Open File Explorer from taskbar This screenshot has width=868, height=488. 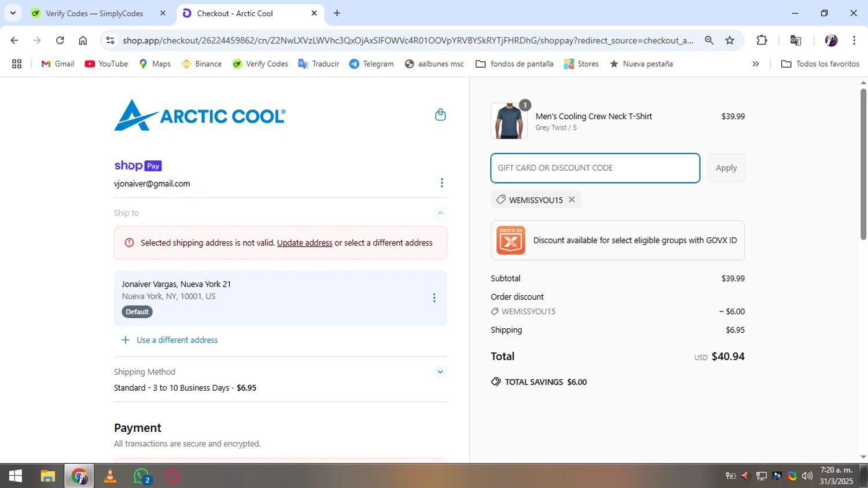47,476
